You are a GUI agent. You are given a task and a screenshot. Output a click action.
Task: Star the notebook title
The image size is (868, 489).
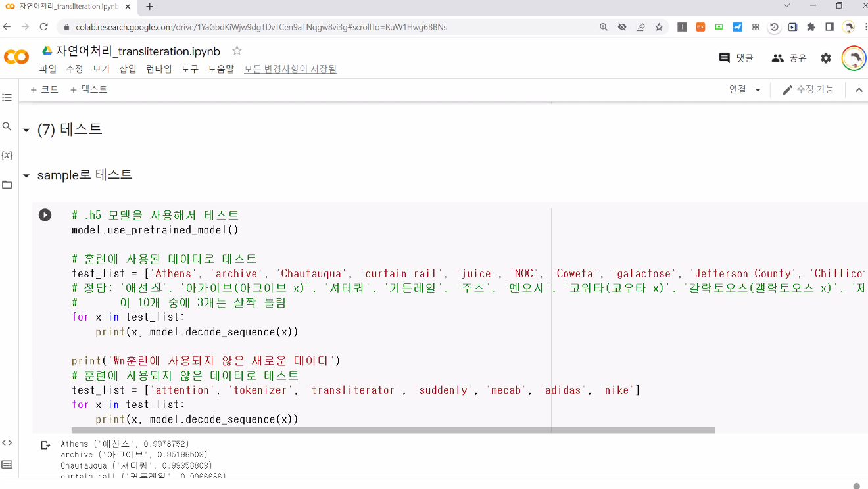237,51
